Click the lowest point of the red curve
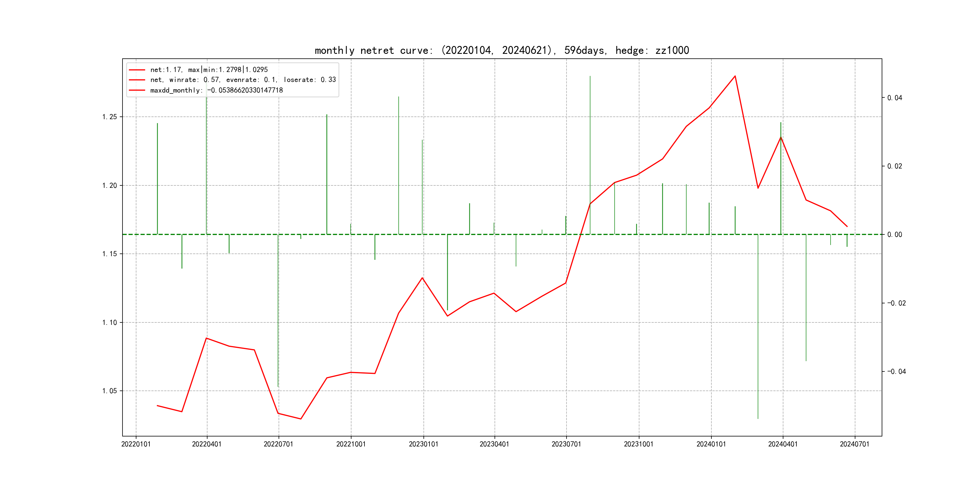Screen dimensions: 980x490 click(301, 419)
